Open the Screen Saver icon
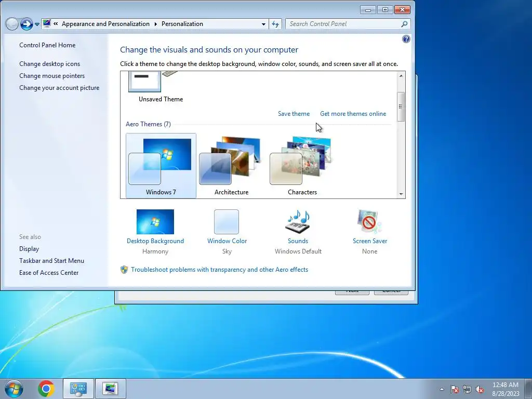 coord(369,221)
